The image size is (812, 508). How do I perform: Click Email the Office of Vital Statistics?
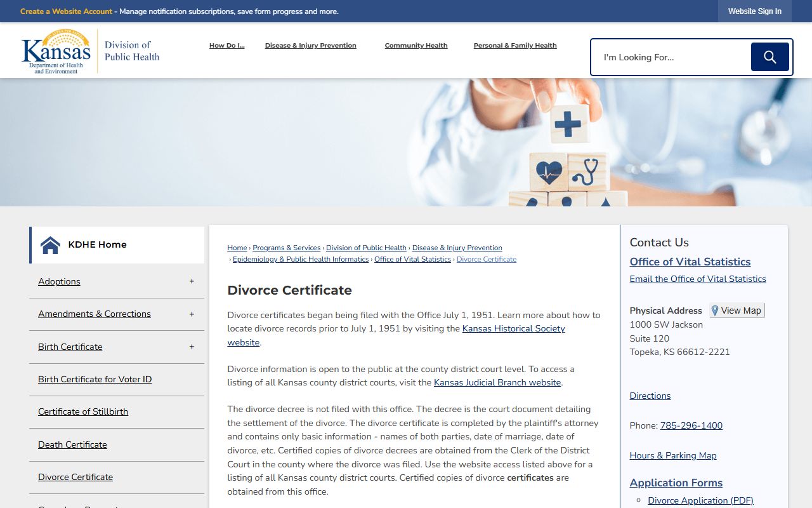[698, 279]
